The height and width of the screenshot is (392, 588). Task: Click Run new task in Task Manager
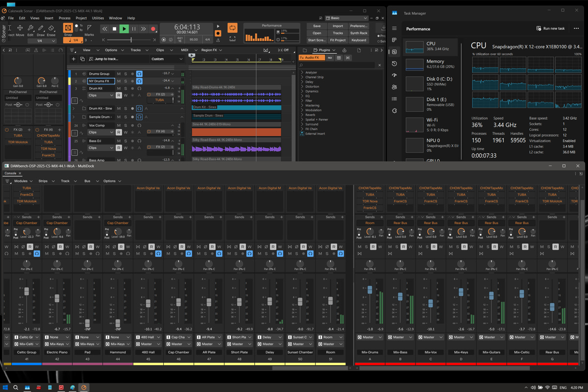551,28
